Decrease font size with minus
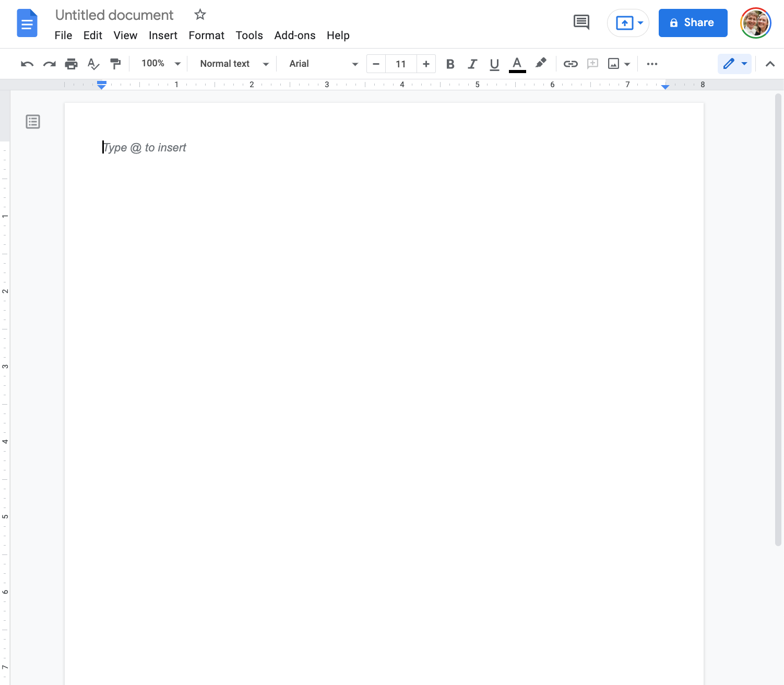The width and height of the screenshot is (784, 685). (x=376, y=64)
